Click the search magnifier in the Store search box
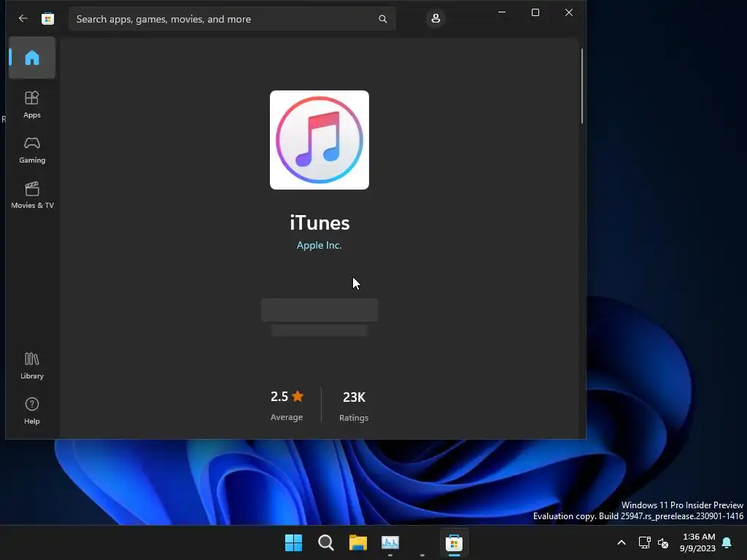Screen dimensions: 747x560 (x=382, y=19)
